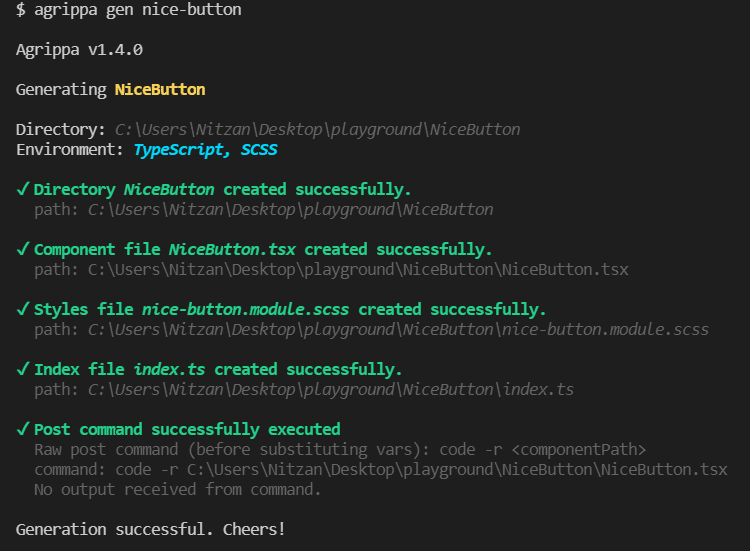Click the command line 'agrippa gen nice-button'

pyautogui.click(x=138, y=10)
